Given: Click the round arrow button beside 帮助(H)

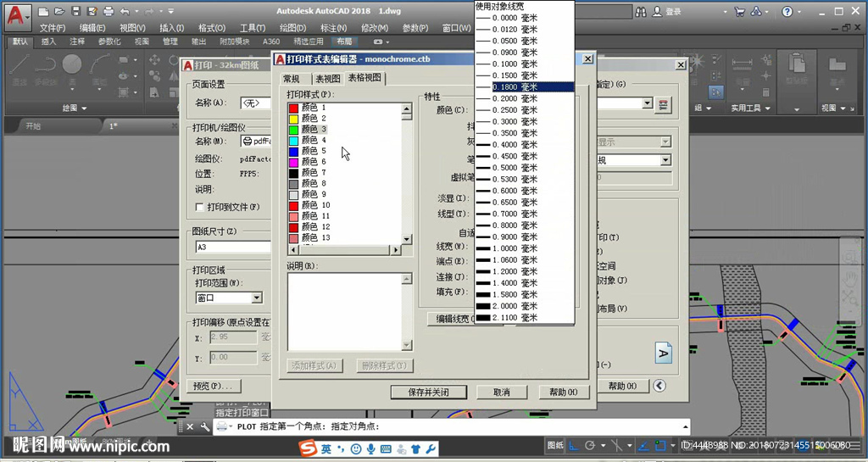Looking at the screenshot, I should (x=659, y=386).
